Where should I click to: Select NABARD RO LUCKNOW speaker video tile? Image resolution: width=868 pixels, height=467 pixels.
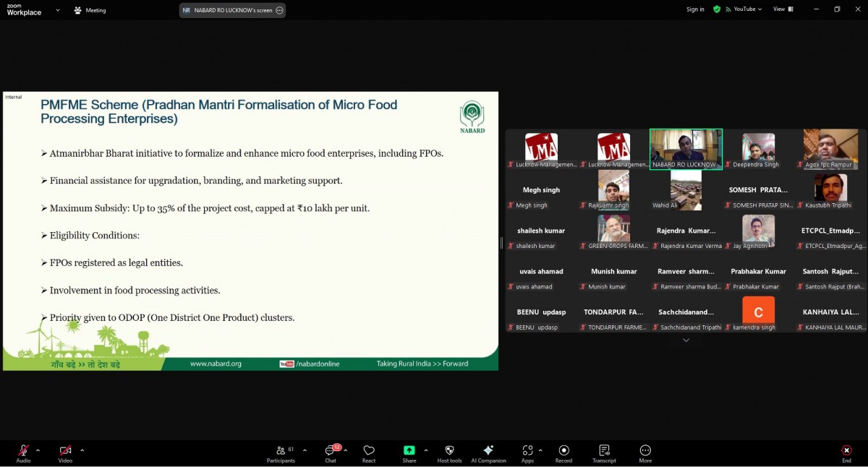click(686, 149)
